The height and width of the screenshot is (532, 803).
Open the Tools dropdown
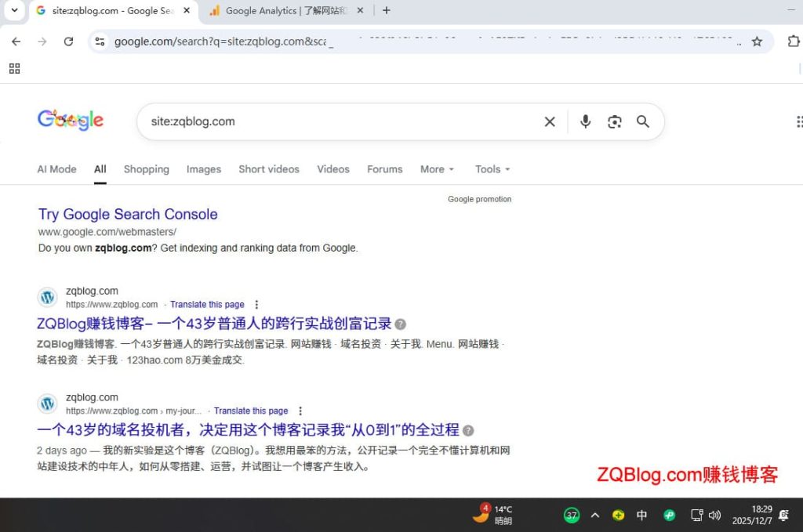492,169
